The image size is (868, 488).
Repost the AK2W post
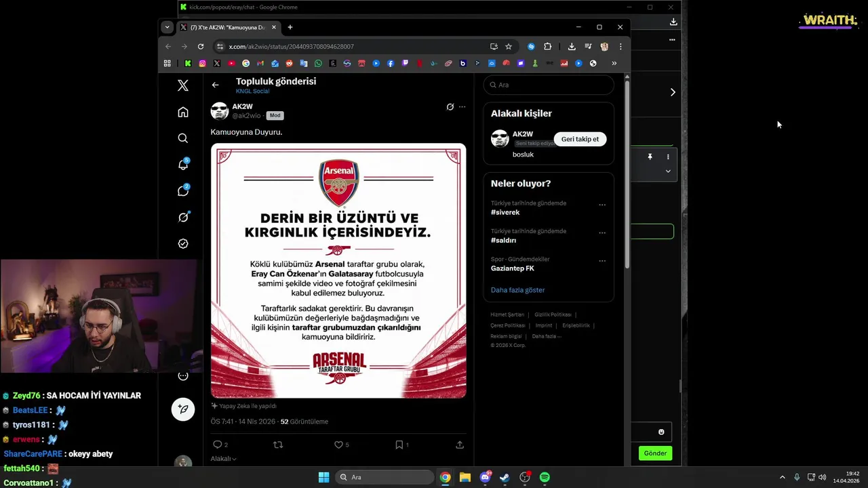click(x=278, y=445)
